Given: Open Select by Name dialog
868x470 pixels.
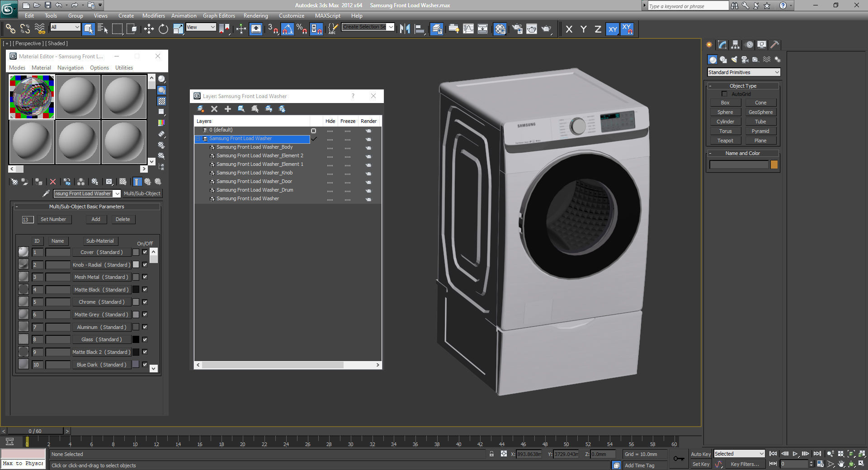Looking at the screenshot, I should [103, 29].
